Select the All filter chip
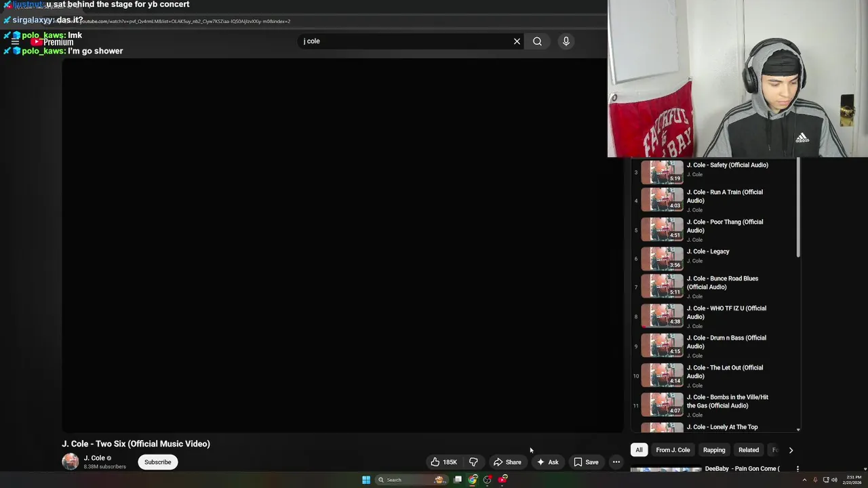868x488 pixels. coord(639,450)
